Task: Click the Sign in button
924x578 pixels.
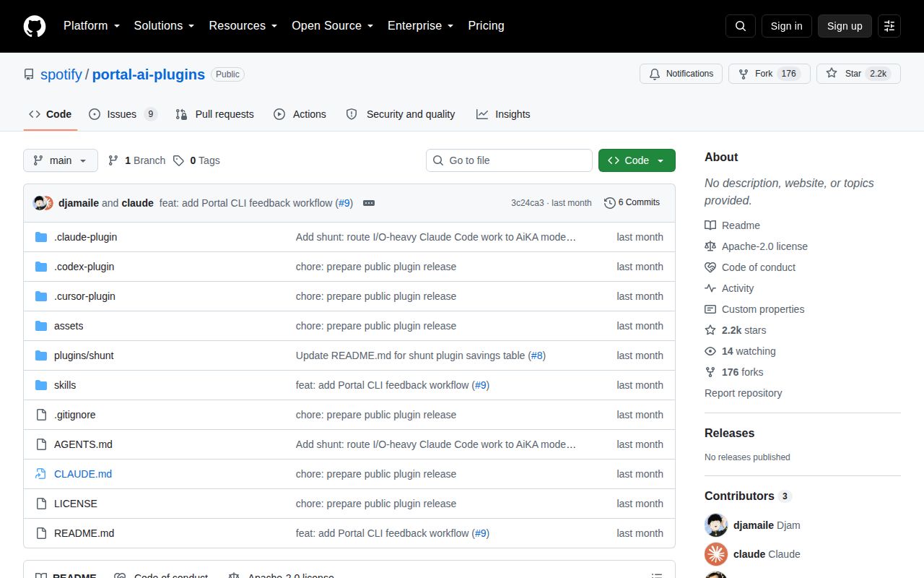Action: pos(786,26)
